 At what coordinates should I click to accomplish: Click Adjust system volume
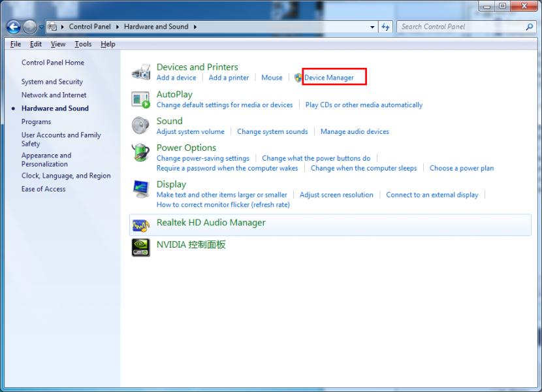coord(191,131)
